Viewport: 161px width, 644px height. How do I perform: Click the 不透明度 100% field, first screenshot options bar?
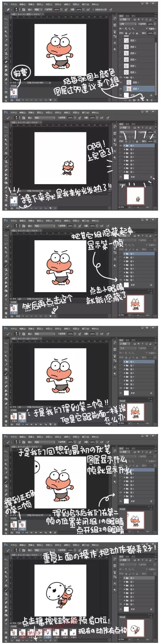pos(57,9)
